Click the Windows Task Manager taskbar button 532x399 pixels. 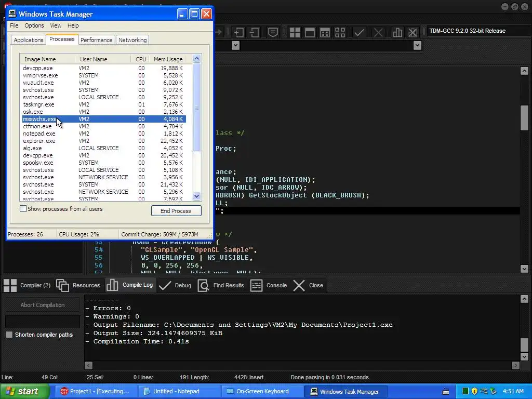tap(345, 392)
